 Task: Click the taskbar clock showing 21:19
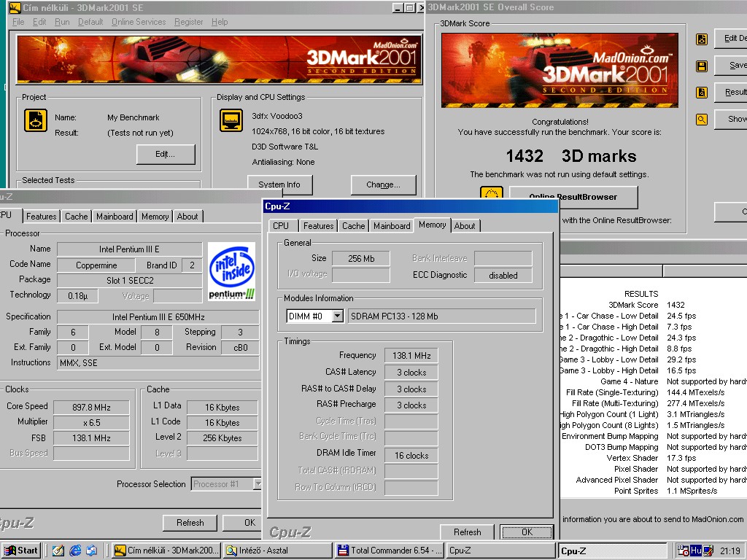click(729, 551)
